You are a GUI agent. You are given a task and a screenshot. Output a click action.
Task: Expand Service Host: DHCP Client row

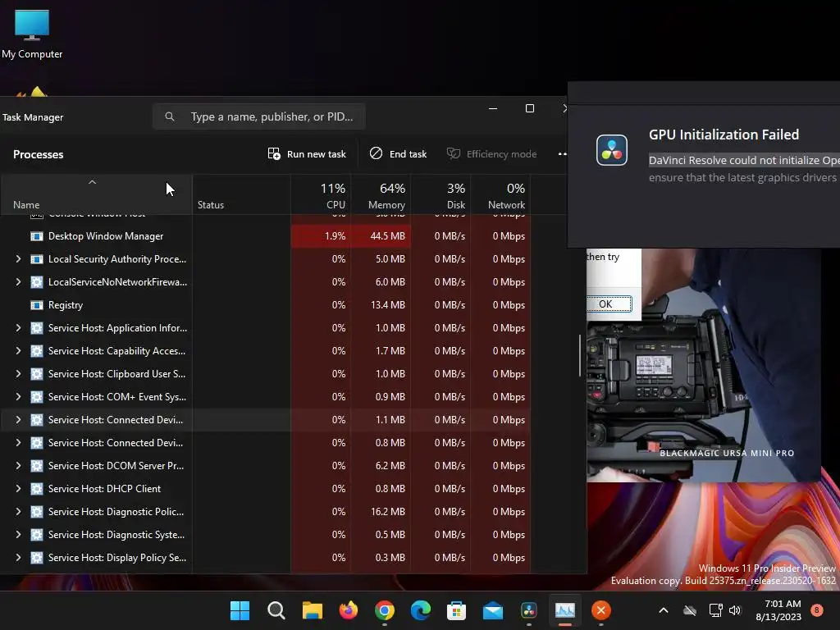coord(18,489)
